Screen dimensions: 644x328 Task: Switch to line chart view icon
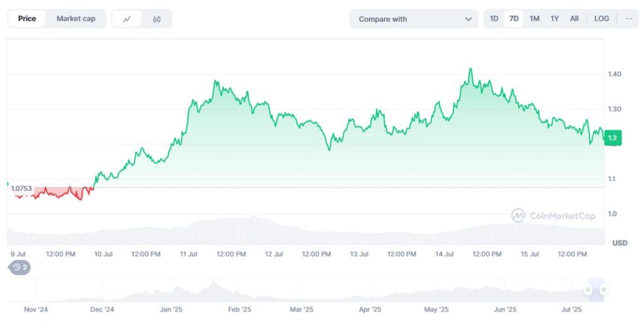coord(127,19)
